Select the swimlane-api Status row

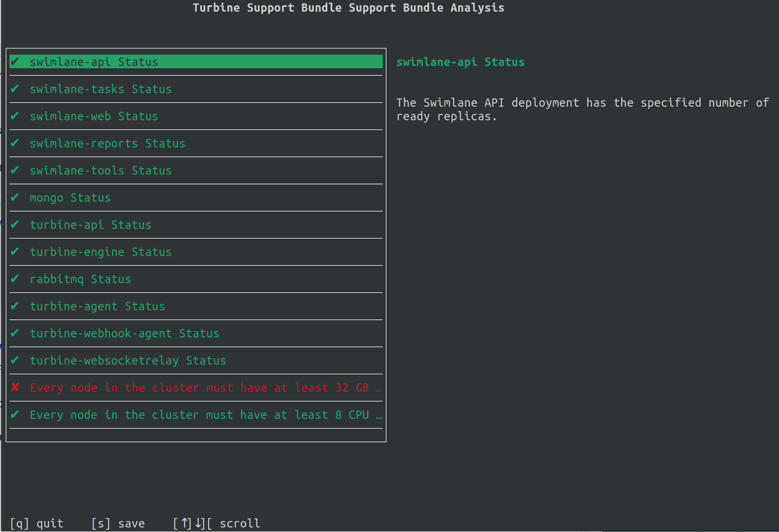coord(196,62)
